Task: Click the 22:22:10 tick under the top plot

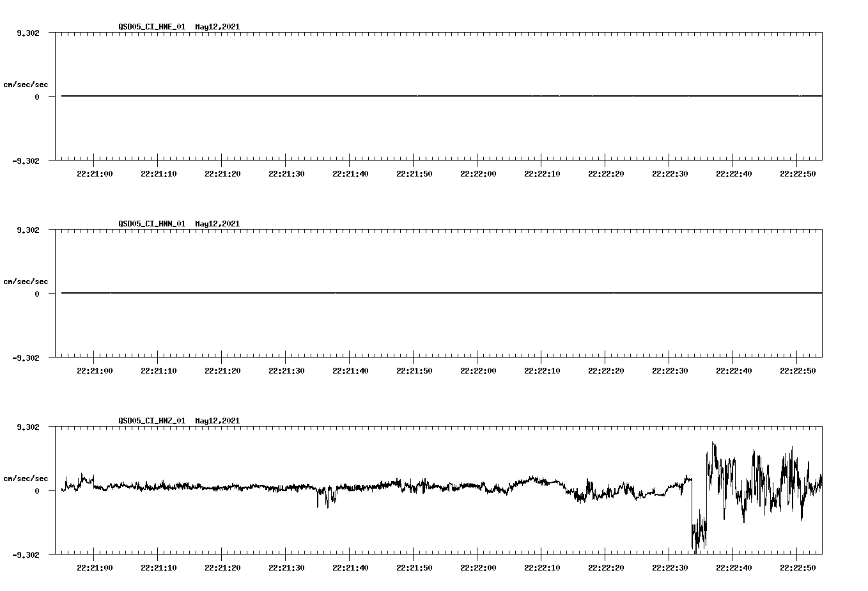Action: click(543, 173)
